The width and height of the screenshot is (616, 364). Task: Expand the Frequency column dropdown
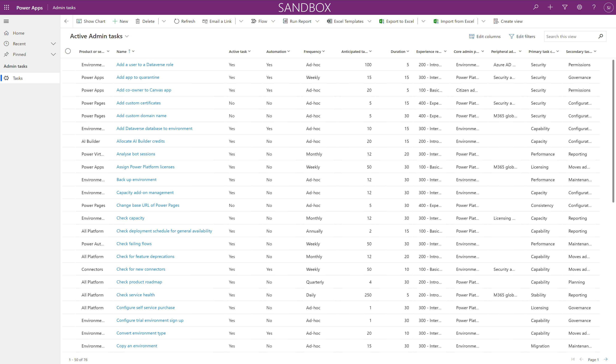tap(325, 51)
